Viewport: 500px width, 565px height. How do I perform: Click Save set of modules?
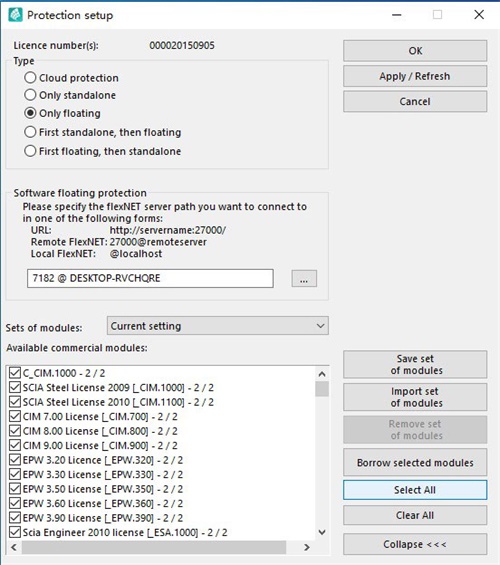pos(415,364)
